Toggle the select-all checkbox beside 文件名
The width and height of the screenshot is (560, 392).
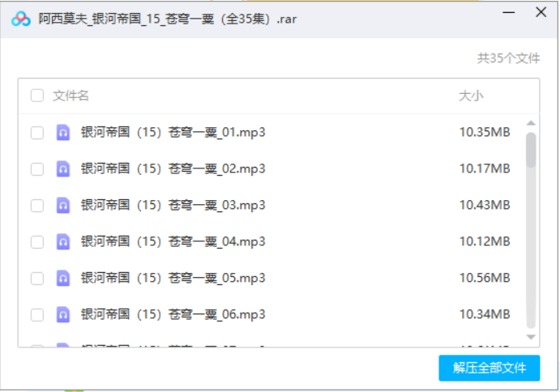point(37,96)
